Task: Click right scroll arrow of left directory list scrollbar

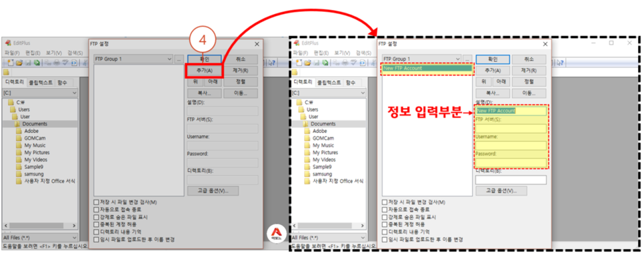Action: click(x=75, y=226)
